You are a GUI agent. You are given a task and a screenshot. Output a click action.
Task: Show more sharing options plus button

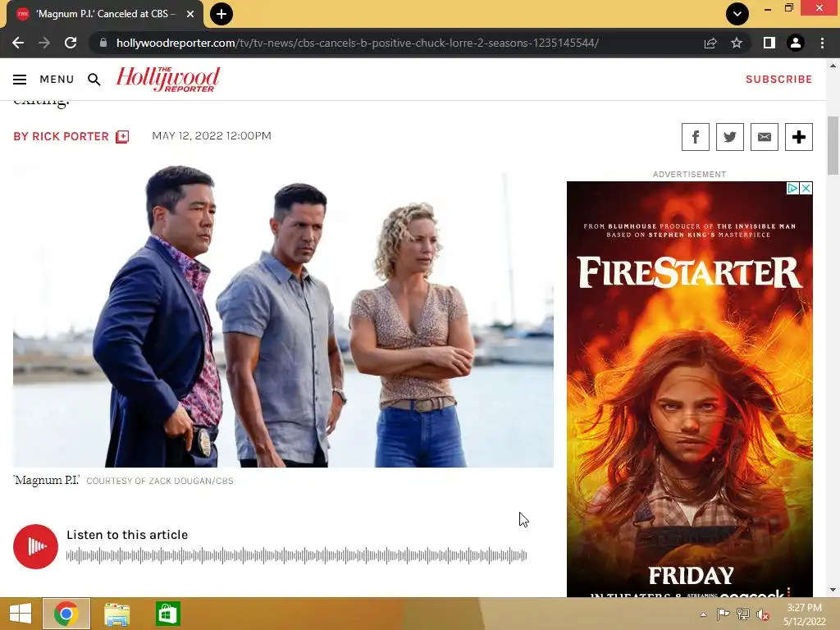(799, 137)
